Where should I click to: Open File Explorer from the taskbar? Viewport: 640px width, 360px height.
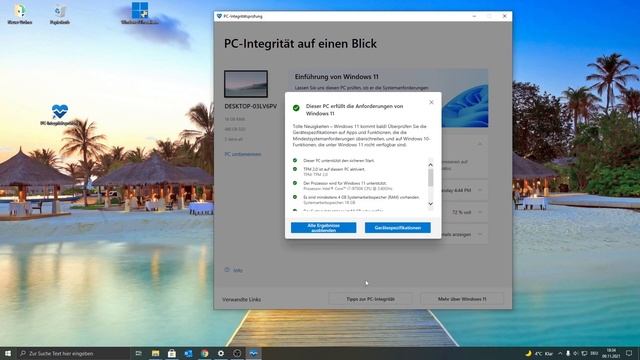click(x=155, y=353)
